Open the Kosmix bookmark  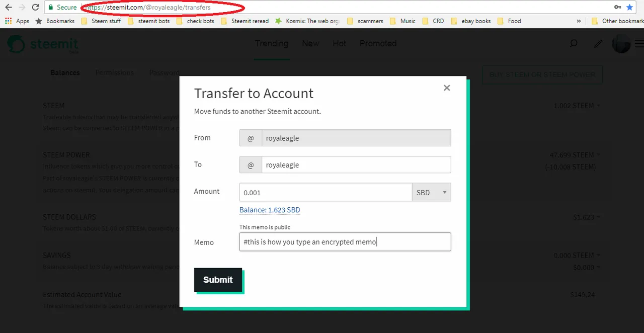click(307, 21)
